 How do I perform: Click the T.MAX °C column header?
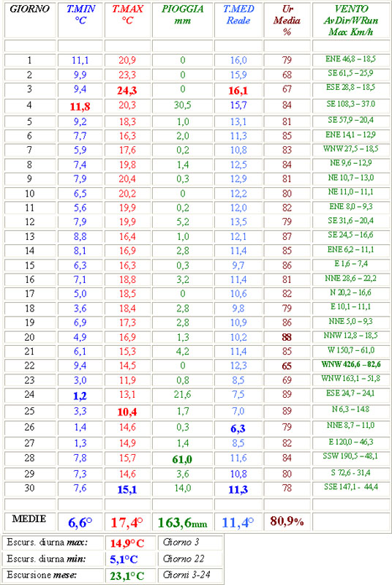[127, 15]
